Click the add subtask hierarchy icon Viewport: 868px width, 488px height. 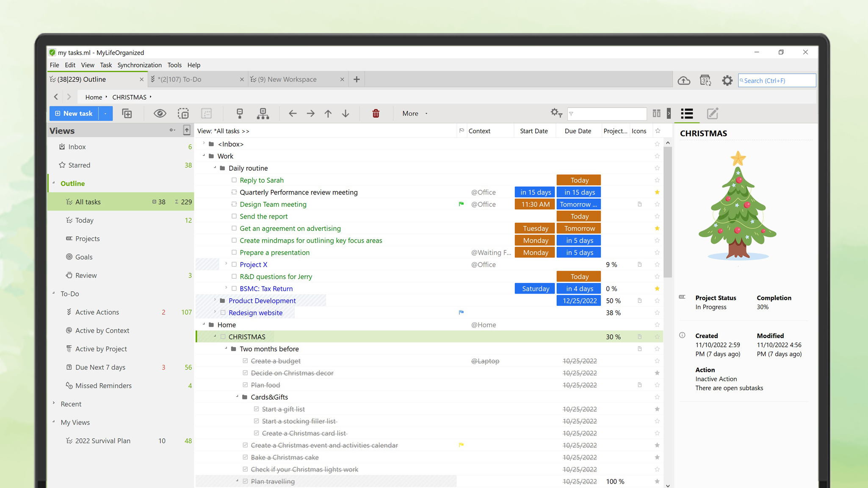(x=263, y=114)
